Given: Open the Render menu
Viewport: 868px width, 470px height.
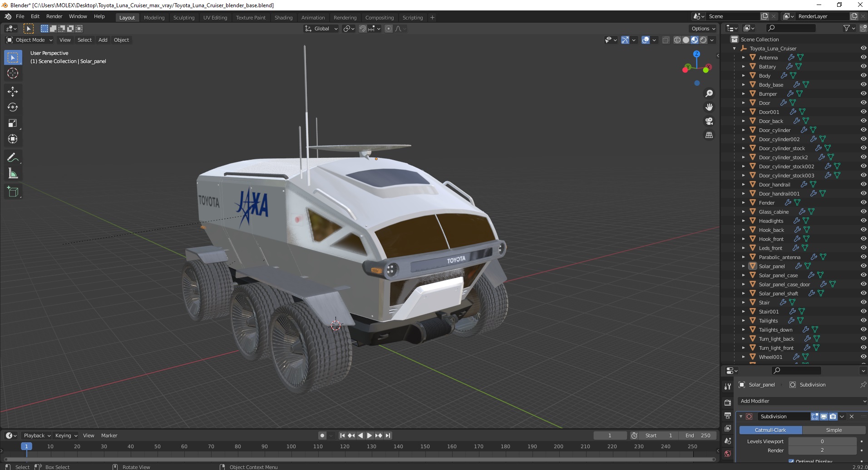Looking at the screenshot, I should pyautogui.click(x=54, y=16).
